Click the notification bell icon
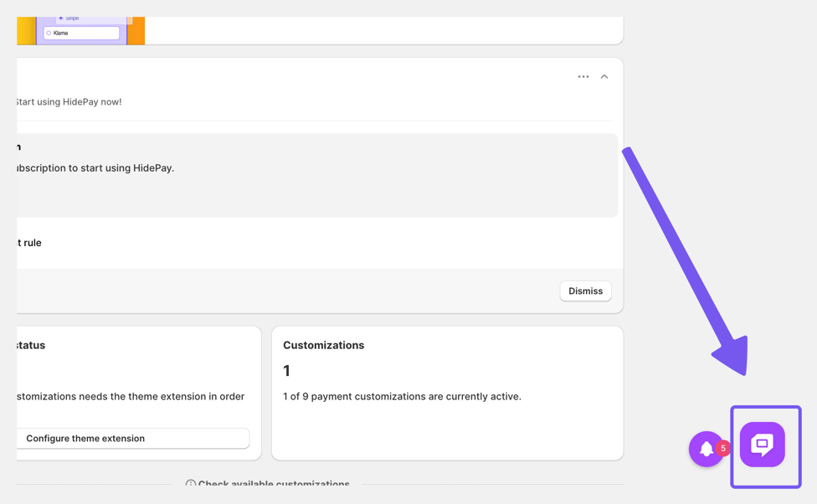 click(706, 450)
